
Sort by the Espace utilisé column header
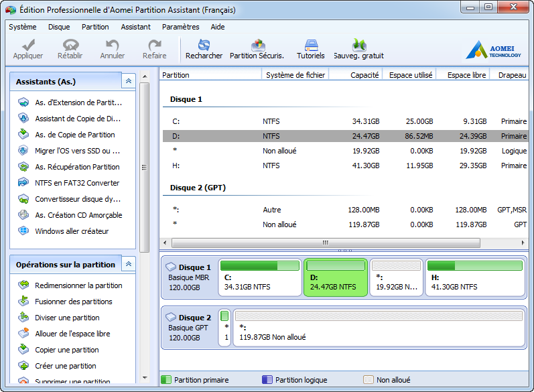coord(409,75)
